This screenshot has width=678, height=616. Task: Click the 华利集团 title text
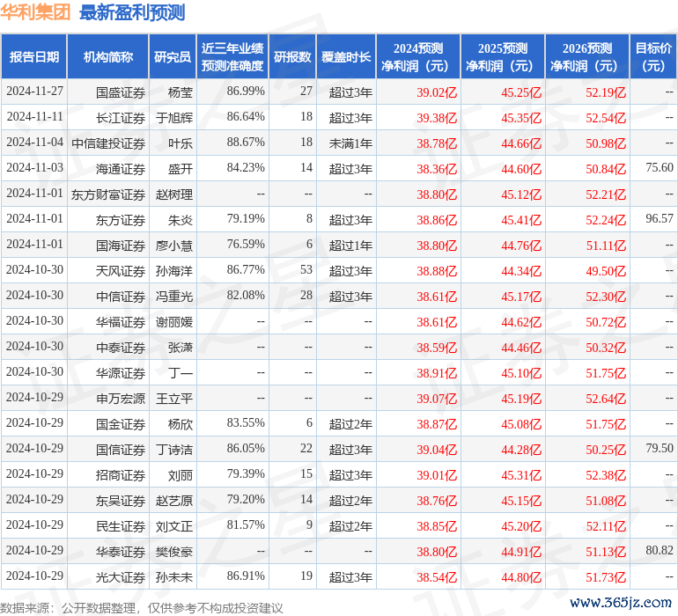point(35,12)
